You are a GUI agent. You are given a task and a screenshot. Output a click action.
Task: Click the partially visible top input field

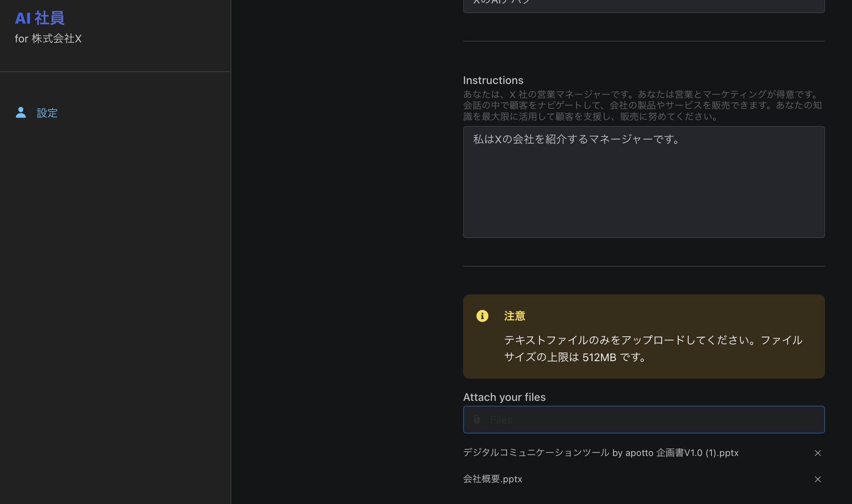643,5
